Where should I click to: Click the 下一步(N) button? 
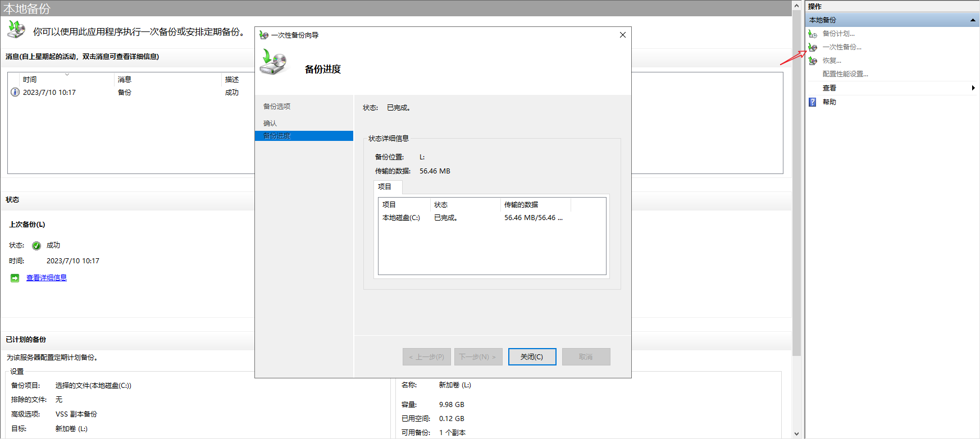478,357
